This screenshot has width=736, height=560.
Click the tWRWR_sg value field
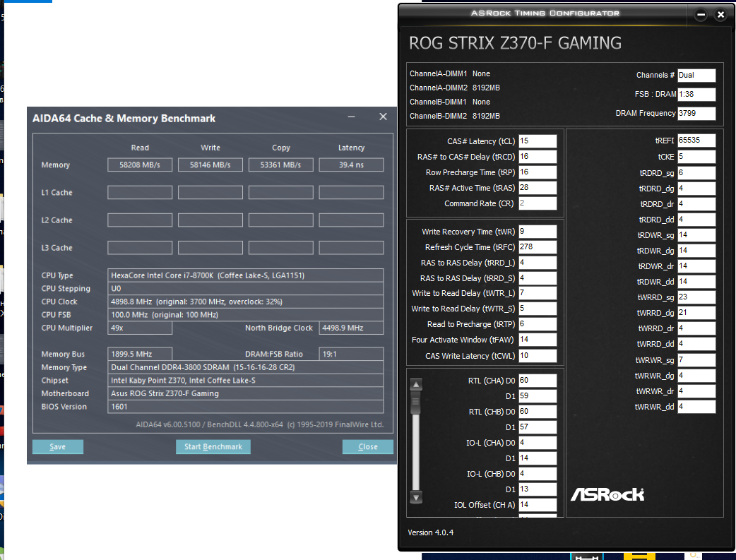pyautogui.click(x=696, y=360)
